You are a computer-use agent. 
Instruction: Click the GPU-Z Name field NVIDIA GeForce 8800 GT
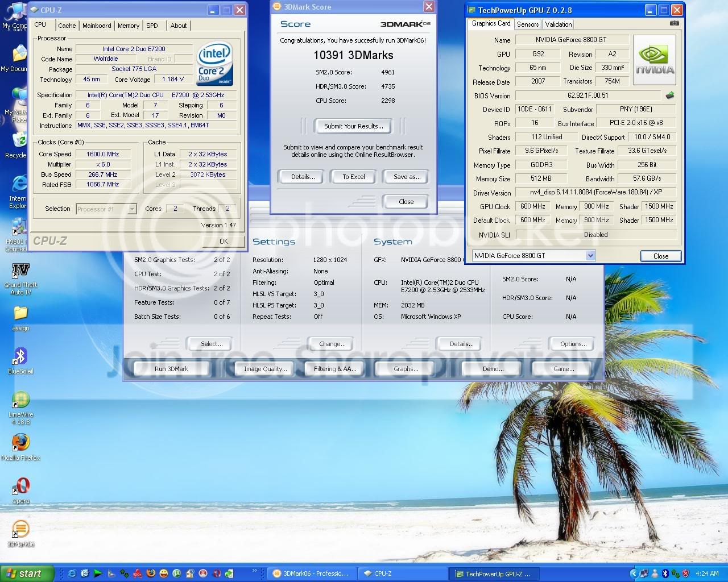(x=571, y=40)
